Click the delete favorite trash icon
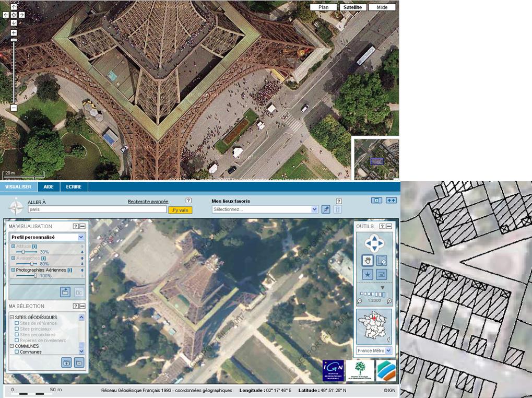Image resolution: width=532 pixels, height=398 pixels. (338, 209)
